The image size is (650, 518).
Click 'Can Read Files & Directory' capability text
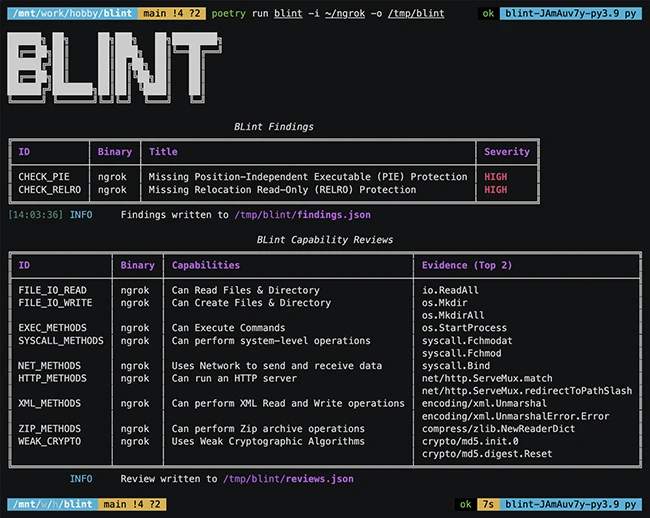point(246,290)
